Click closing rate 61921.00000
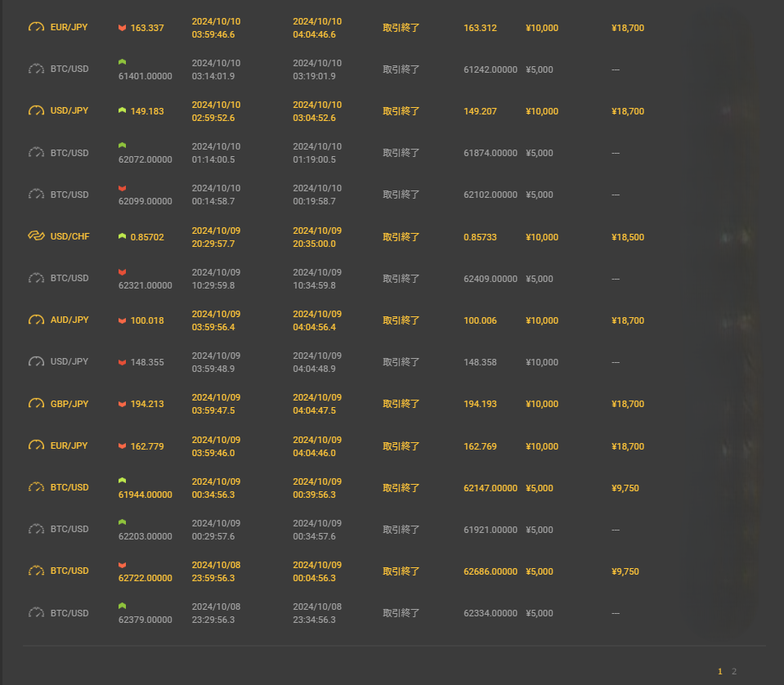 (x=491, y=530)
